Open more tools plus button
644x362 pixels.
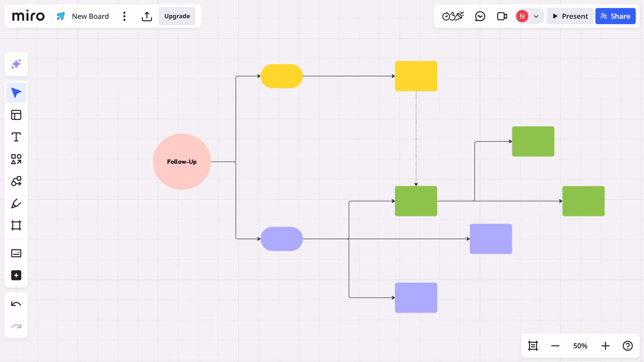[16, 275]
